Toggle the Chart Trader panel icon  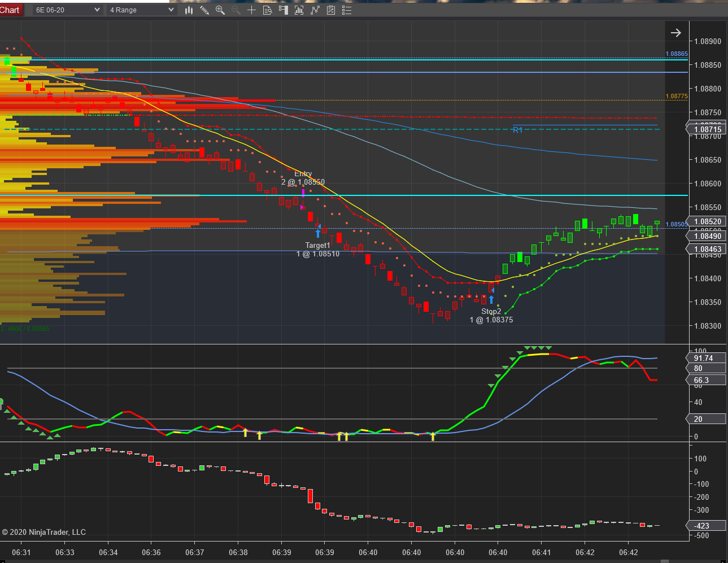pos(284,10)
